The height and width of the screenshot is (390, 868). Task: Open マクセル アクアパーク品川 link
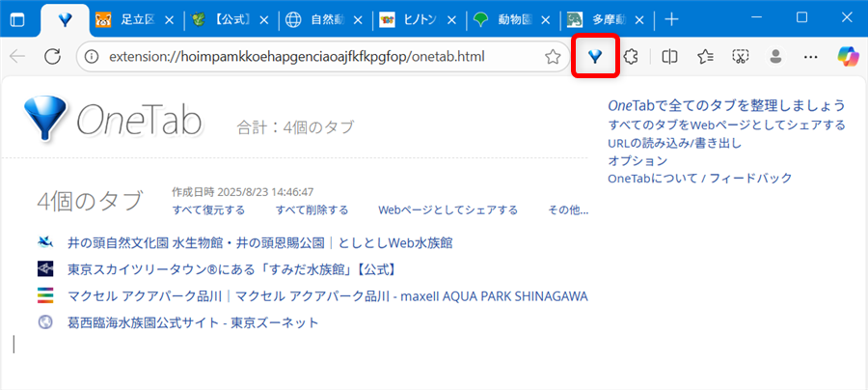tap(328, 296)
